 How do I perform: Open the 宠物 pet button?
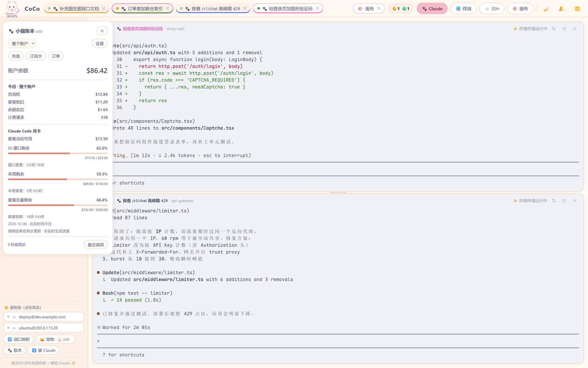tap(47, 339)
